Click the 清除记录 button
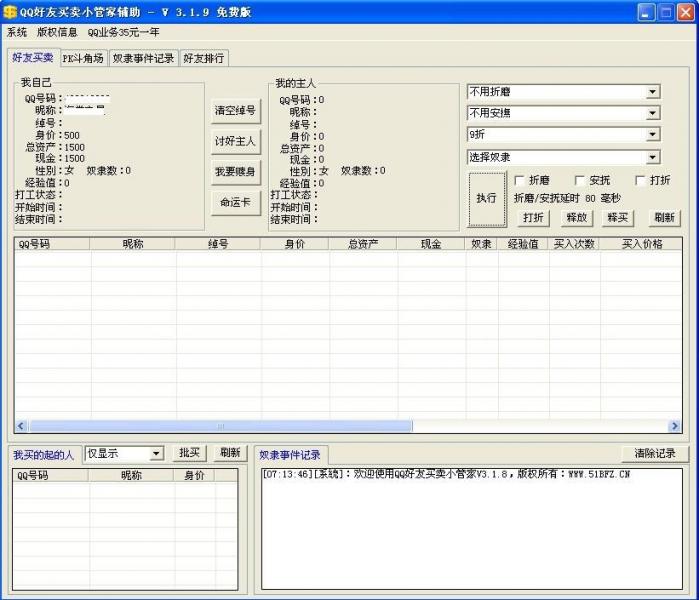This screenshot has width=699, height=600. pos(655,454)
